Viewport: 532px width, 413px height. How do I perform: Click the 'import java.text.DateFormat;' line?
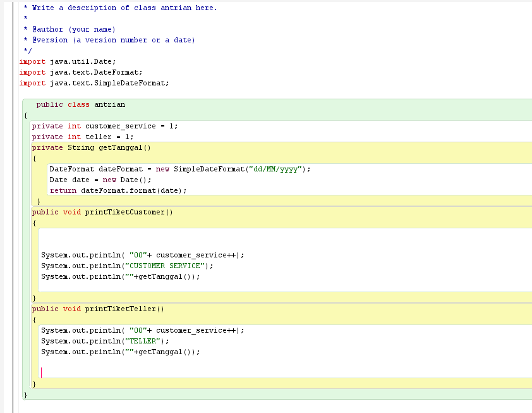81,72
